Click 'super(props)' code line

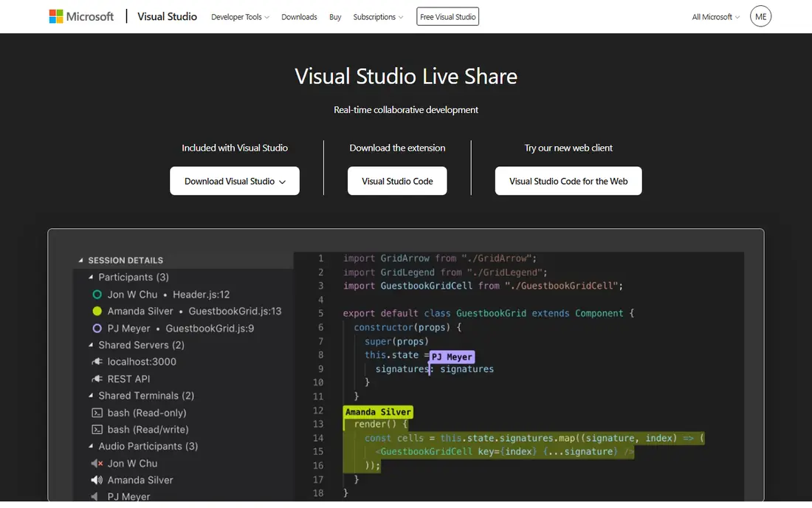pyautogui.click(x=396, y=341)
